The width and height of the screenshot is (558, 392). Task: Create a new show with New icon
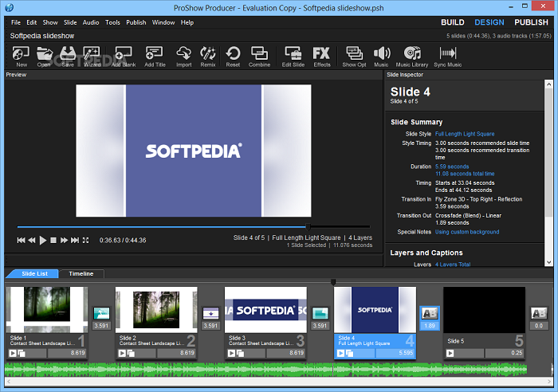[21, 57]
